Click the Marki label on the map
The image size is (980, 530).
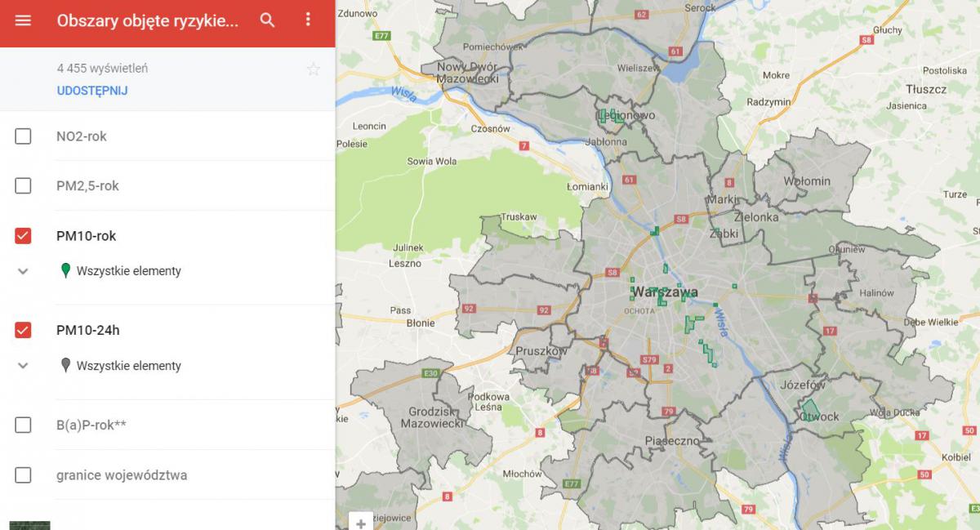pyautogui.click(x=722, y=199)
